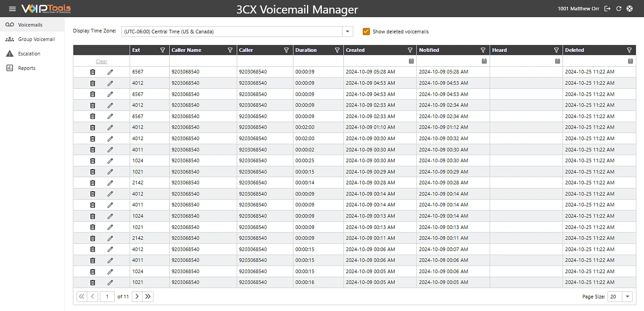Open the Heard date filter calendar
This screenshot has width=644, height=311.
pyautogui.click(x=558, y=61)
